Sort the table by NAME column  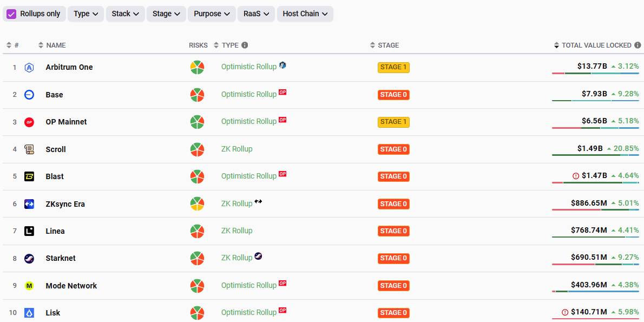pyautogui.click(x=52, y=45)
